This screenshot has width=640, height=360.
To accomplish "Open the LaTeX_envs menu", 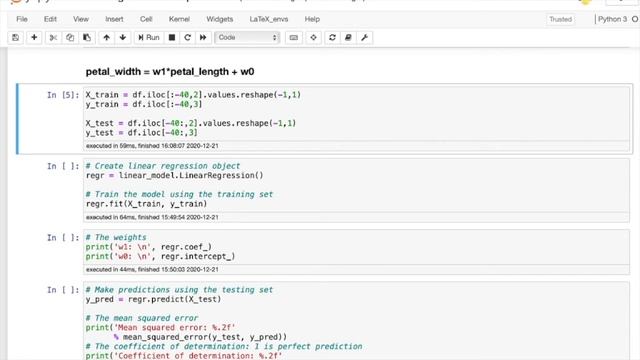I will pyautogui.click(x=269, y=19).
